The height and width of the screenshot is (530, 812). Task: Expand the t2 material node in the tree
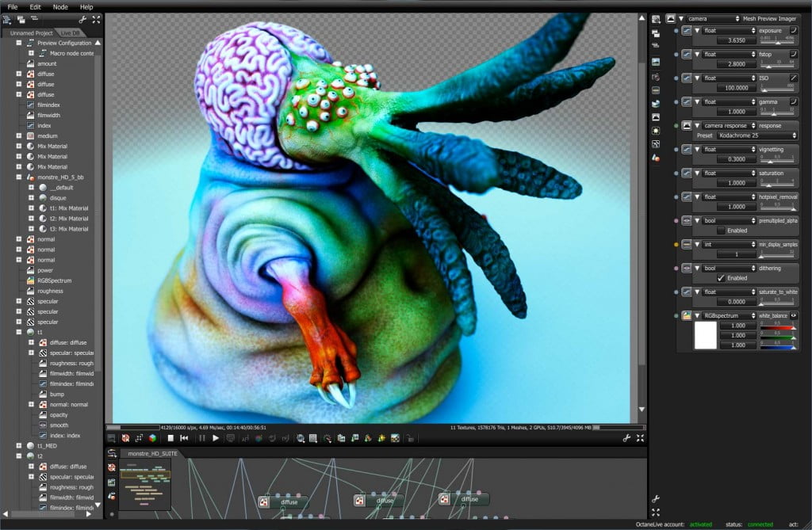pos(18,456)
